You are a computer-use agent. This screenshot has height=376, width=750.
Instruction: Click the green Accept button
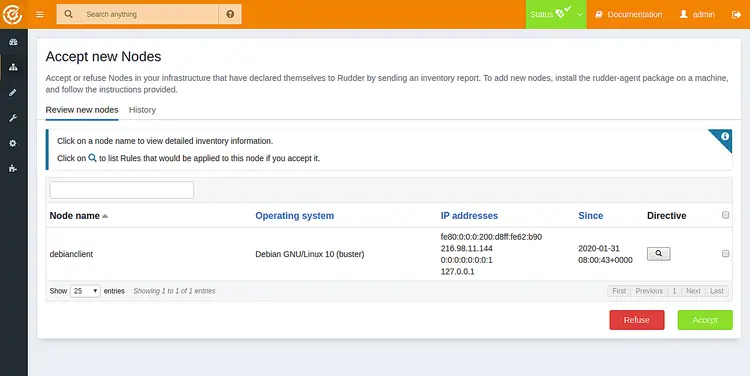(705, 320)
